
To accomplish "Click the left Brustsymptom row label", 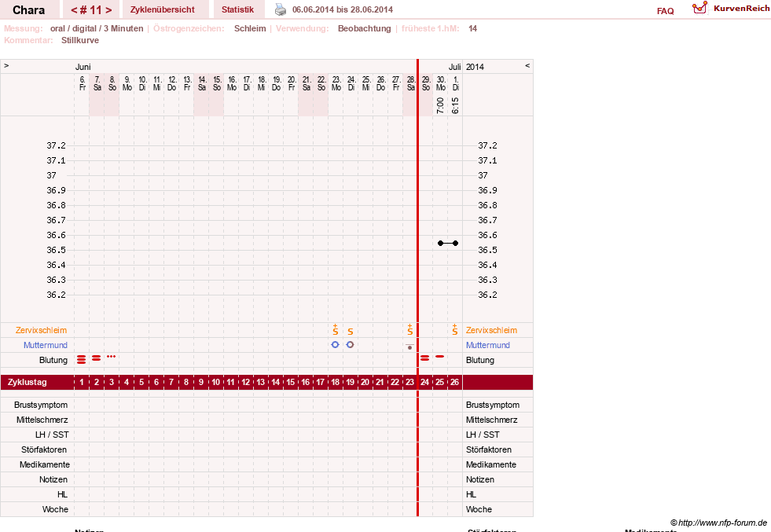I will pos(41,405).
